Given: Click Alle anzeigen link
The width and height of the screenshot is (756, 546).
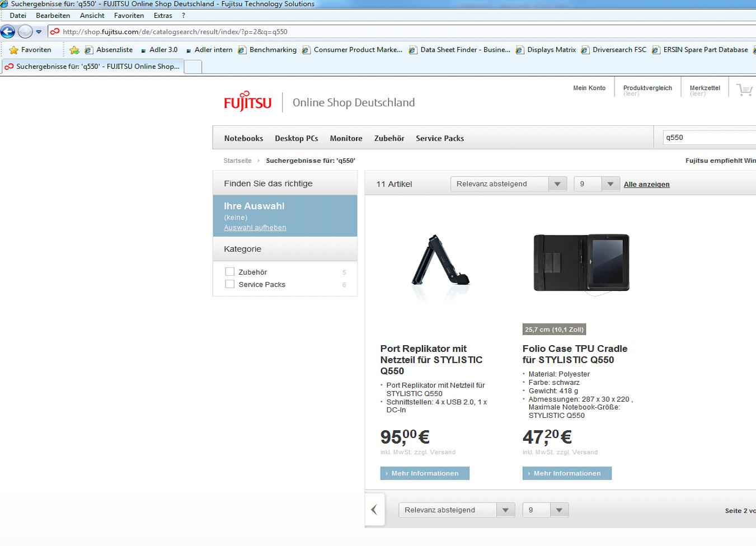Looking at the screenshot, I should 646,185.
